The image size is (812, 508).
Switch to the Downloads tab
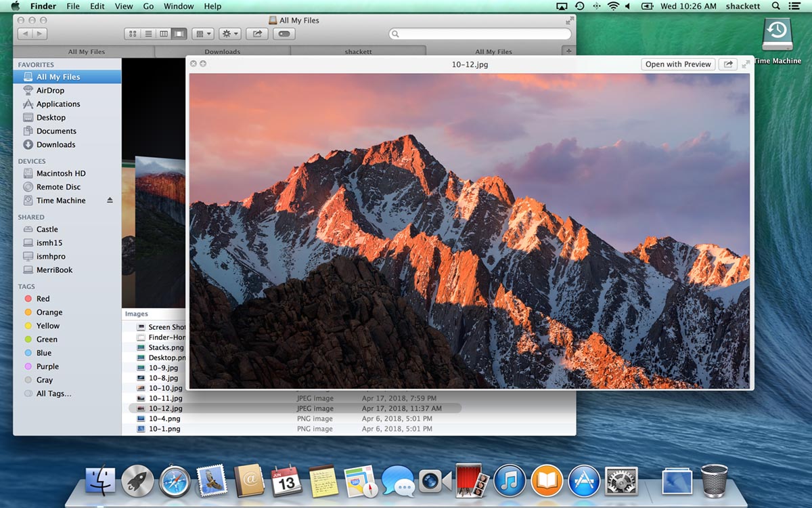(223, 51)
